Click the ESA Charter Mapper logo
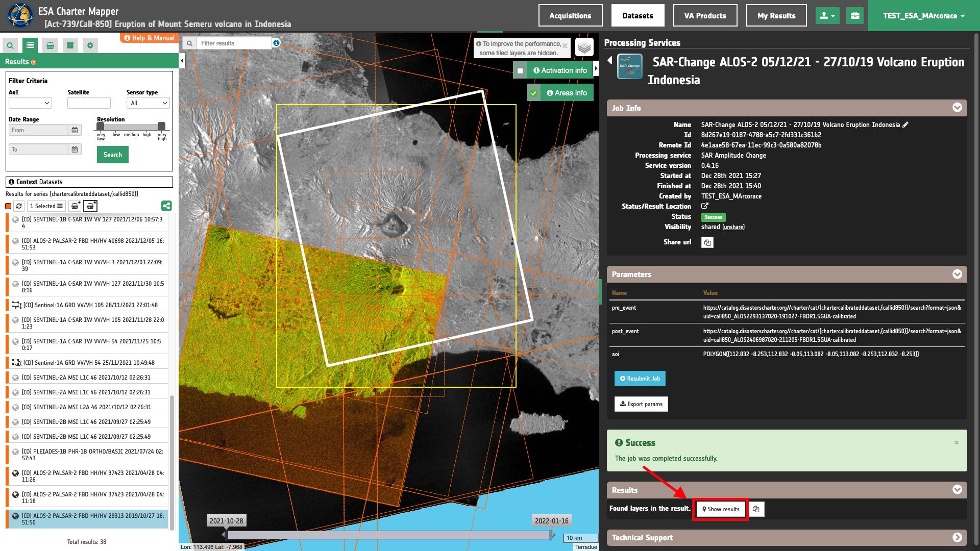This screenshot has height=551, width=980. click(x=20, y=15)
